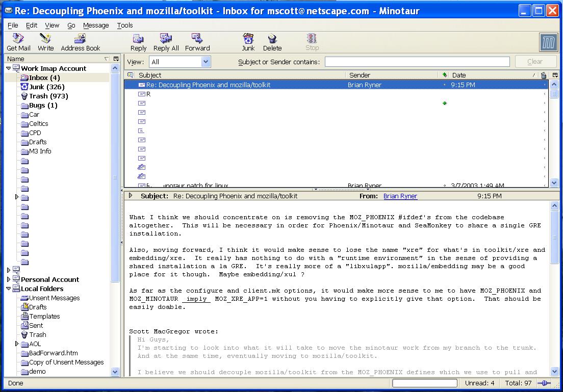This screenshot has height=392, width=563.
Task: Click the Subject or Sender search field
Action: click(x=417, y=62)
